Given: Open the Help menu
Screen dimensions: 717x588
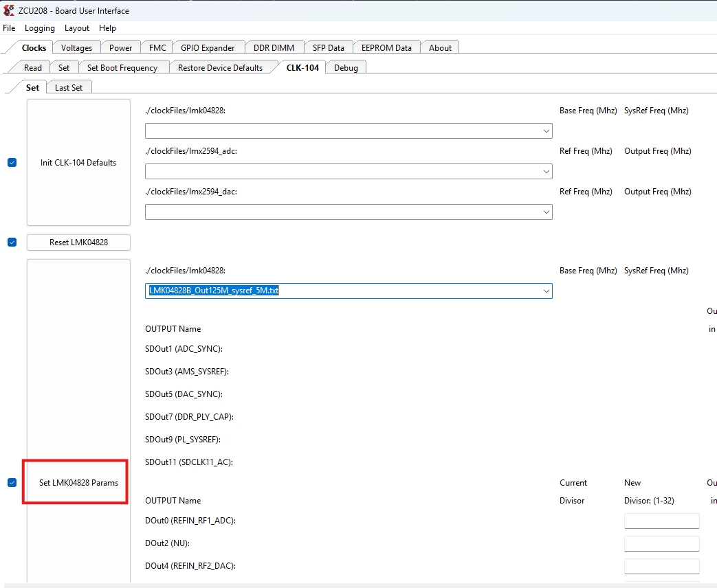Looking at the screenshot, I should (x=107, y=28).
